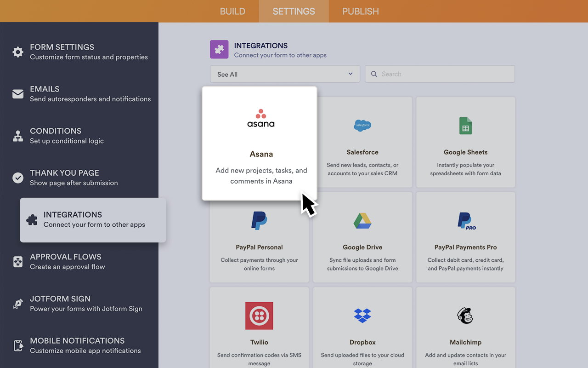
Task: Select the Google Sheets icon
Action: 465,125
